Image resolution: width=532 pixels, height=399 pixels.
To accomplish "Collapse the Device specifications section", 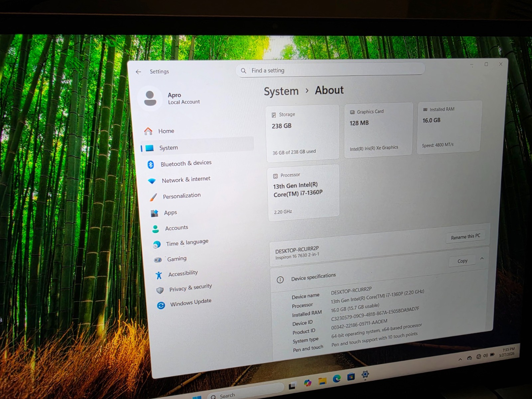I will point(482,258).
